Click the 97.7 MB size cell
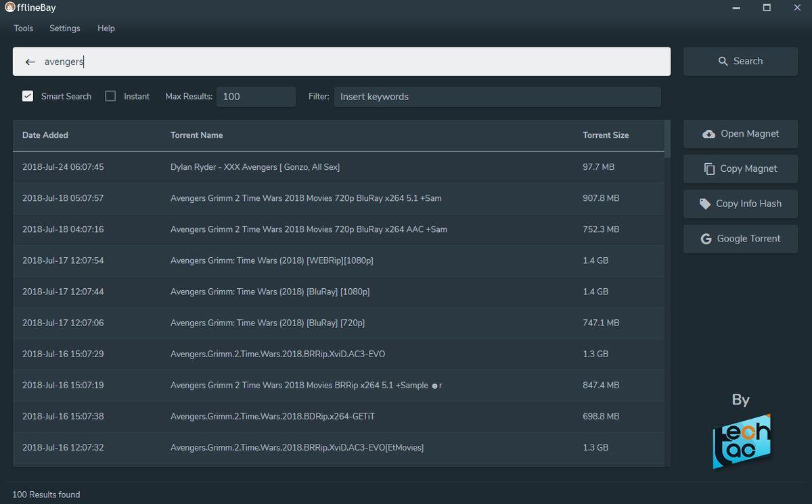Viewport: 812px width, 504px height. click(598, 167)
